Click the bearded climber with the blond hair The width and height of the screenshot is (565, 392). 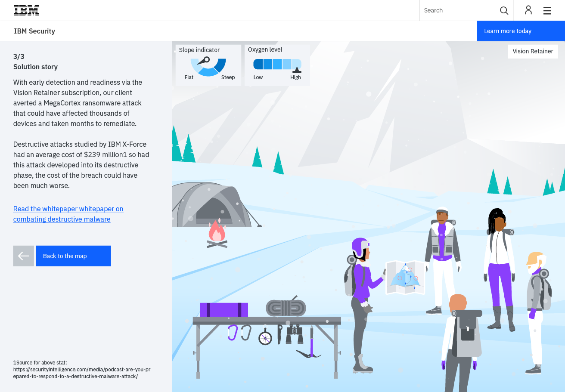537,313
